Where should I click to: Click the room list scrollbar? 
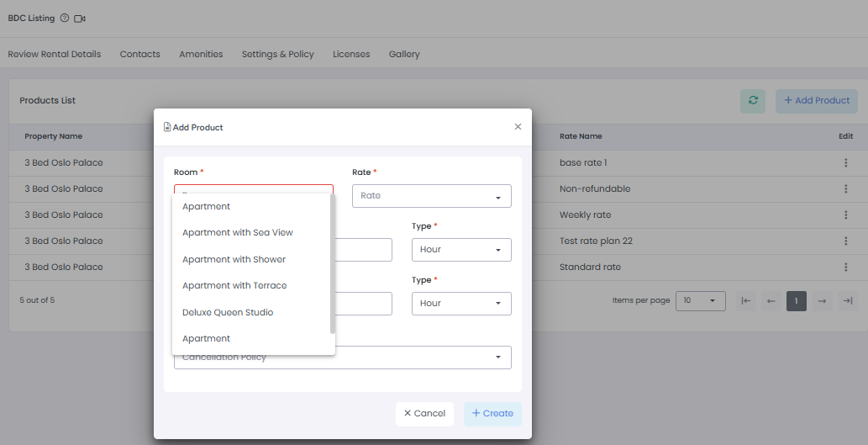333,264
